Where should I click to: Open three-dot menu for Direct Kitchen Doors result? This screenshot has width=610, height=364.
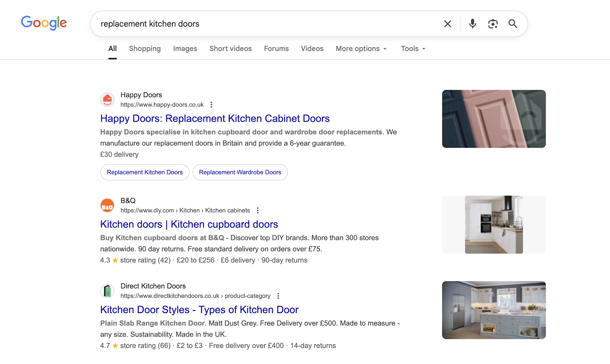[x=278, y=296]
